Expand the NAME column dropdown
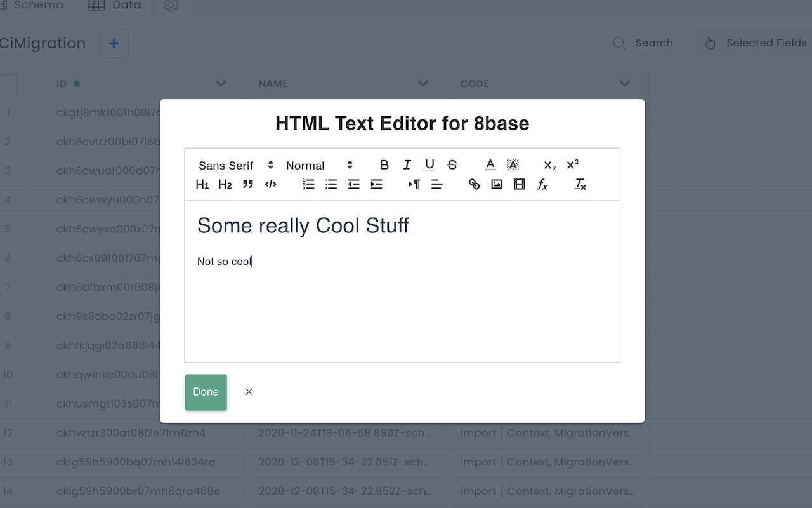The image size is (812, 508). (x=423, y=84)
